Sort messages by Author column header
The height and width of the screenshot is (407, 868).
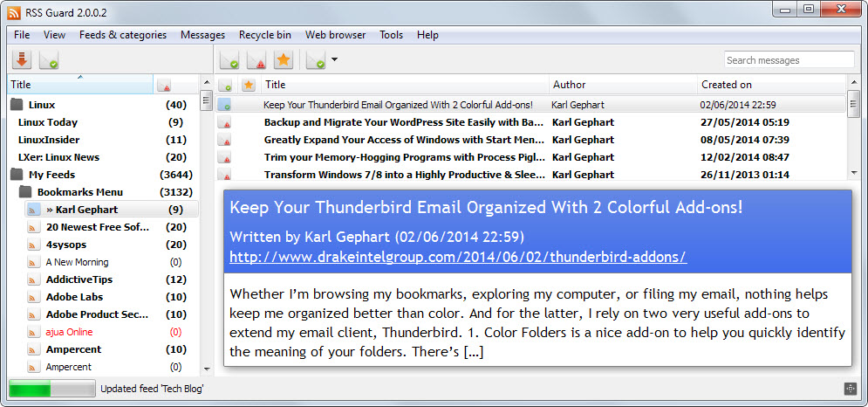[x=623, y=85]
